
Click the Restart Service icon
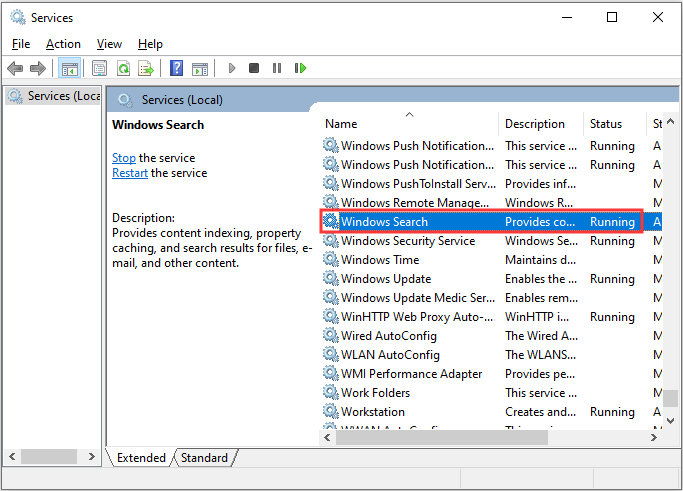300,68
